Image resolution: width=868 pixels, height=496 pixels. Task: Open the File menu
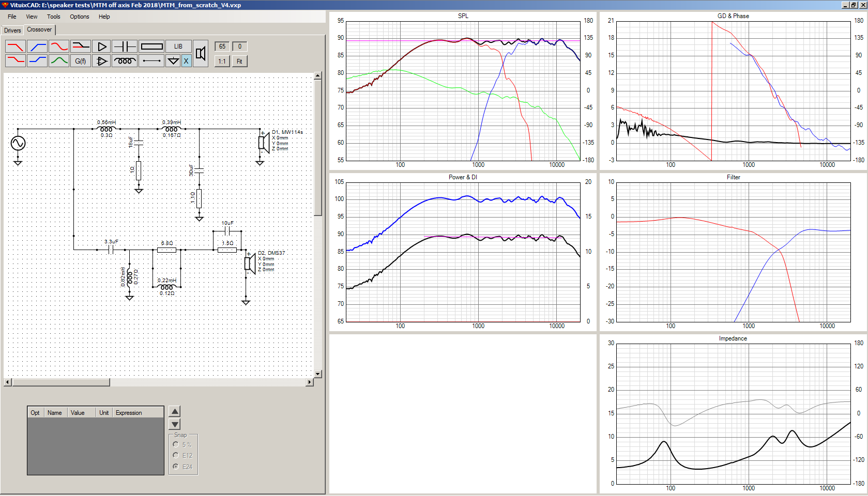coord(12,17)
